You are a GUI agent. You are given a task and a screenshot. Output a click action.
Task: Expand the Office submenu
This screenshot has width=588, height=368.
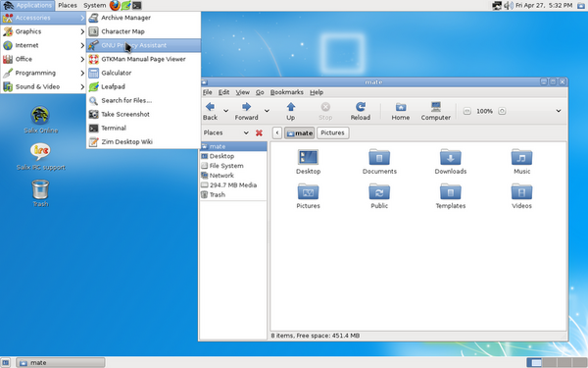[x=43, y=59]
